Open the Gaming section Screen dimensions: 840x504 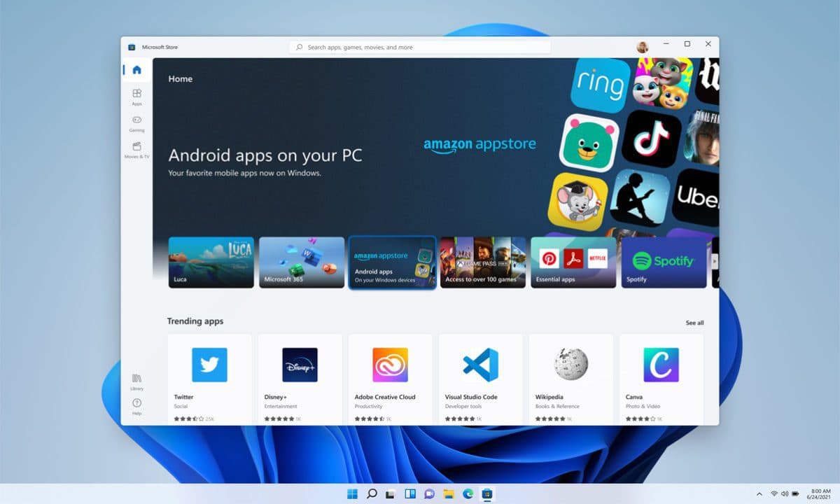(136, 124)
